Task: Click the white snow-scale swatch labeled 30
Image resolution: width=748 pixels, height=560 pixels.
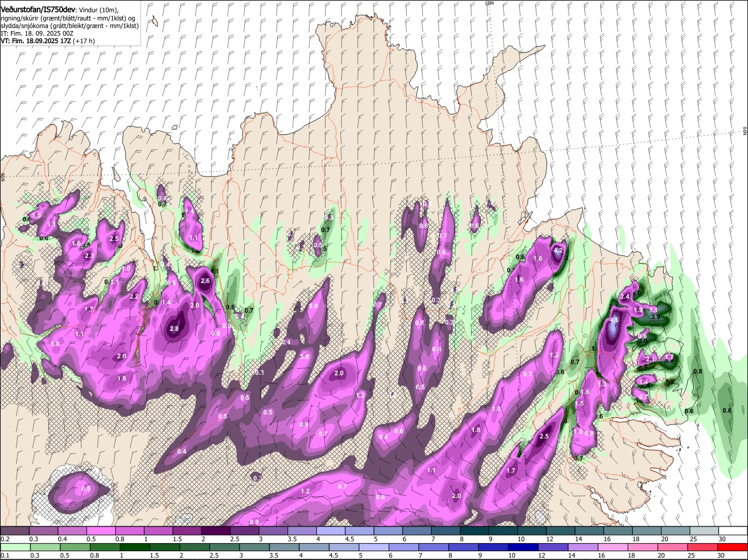Action: pos(733,530)
